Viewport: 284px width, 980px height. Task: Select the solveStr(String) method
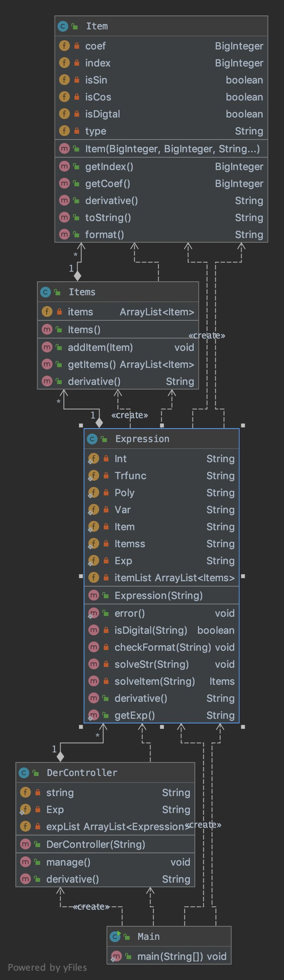[161, 664]
